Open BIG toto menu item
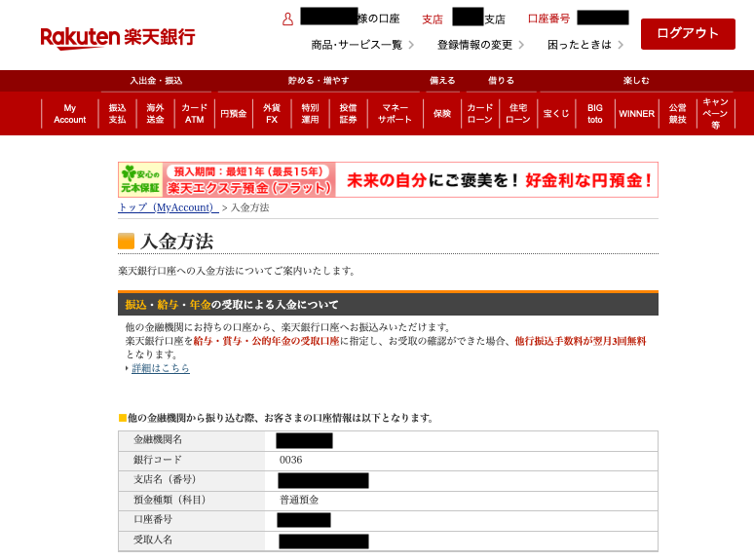This screenshot has width=754, height=560. [x=595, y=114]
